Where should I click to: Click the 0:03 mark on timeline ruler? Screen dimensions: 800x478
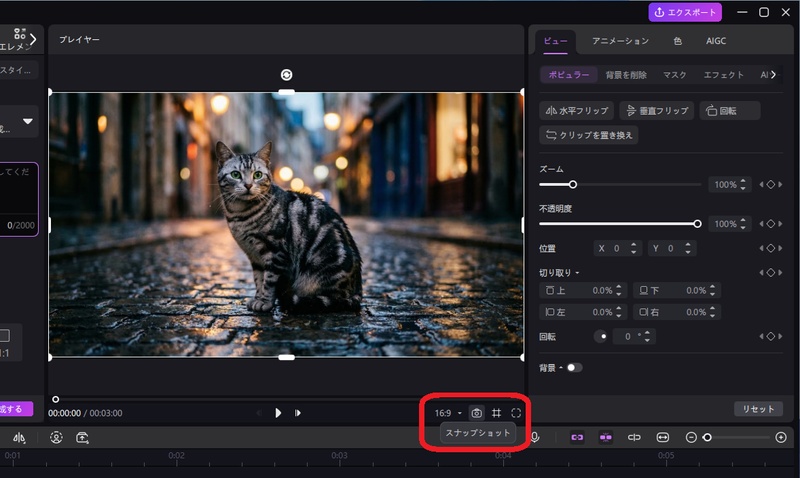tap(339, 455)
